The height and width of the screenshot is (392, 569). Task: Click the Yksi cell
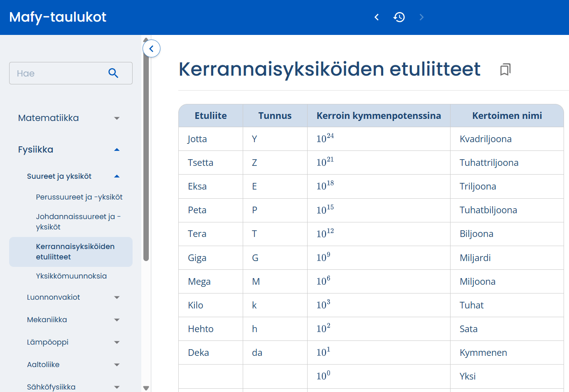pos(507,376)
